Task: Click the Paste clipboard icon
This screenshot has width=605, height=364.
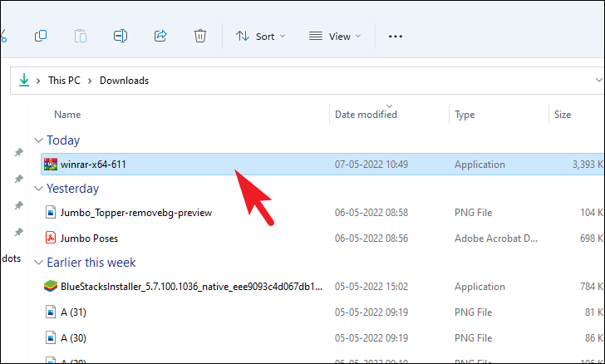Action: click(x=81, y=36)
